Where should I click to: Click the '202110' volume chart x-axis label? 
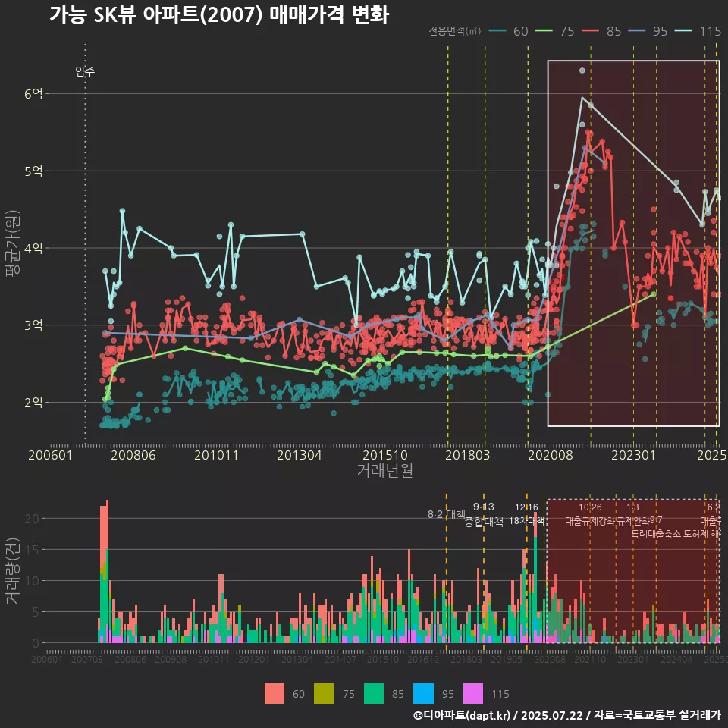(590, 659)
